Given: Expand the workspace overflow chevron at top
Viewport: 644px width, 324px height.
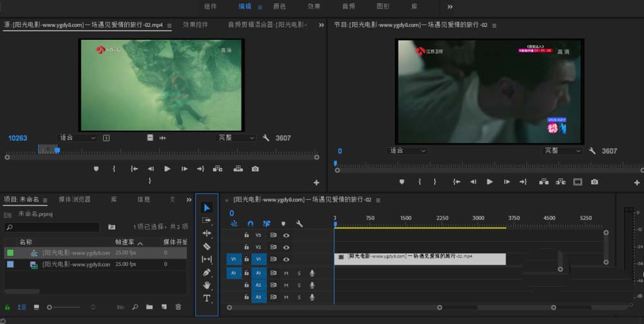Looking at the screenshot, I should point(450,6).
